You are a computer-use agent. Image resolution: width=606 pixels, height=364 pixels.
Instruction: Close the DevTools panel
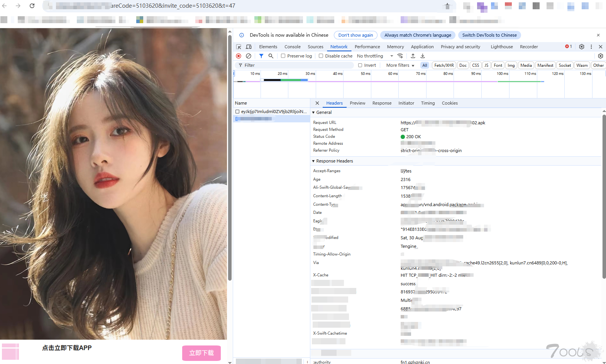601,47
